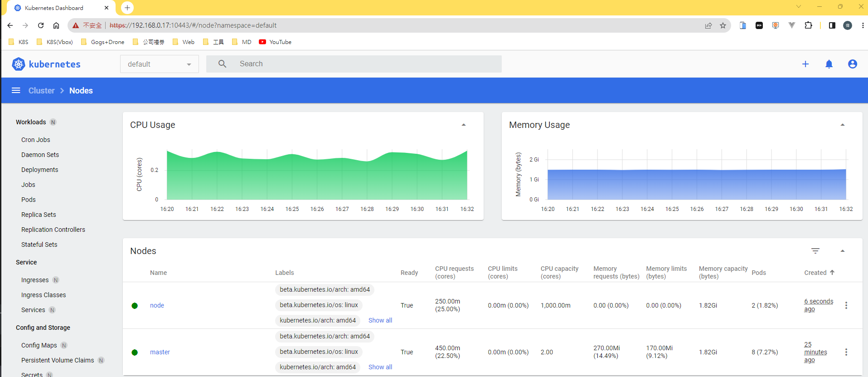
Task: Reload the page
Action: (41, 25)
